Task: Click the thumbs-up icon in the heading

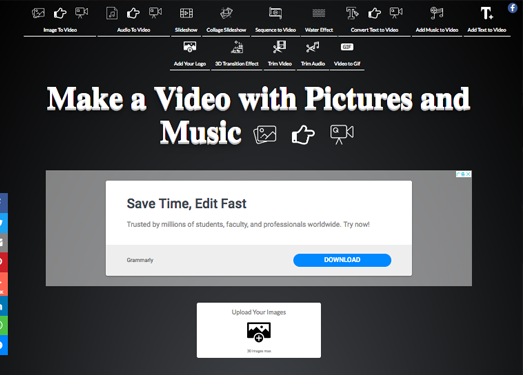Action: click(303, 135)
